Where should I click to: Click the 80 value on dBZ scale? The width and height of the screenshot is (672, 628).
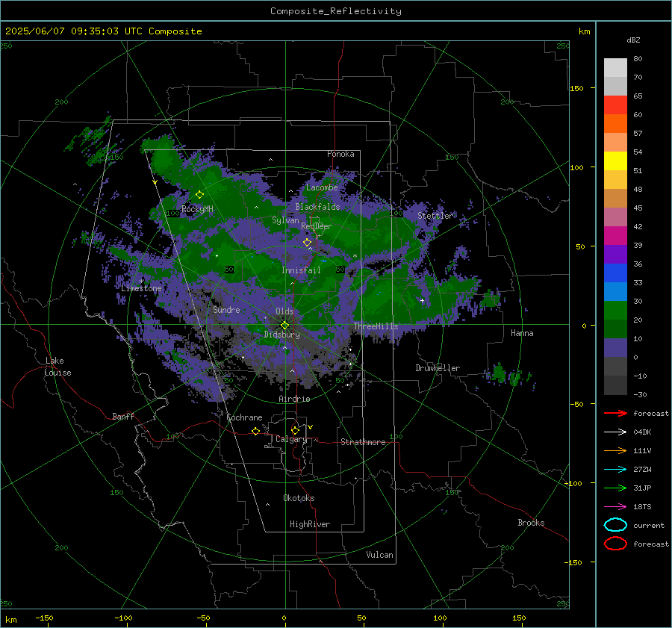[638, 59]
